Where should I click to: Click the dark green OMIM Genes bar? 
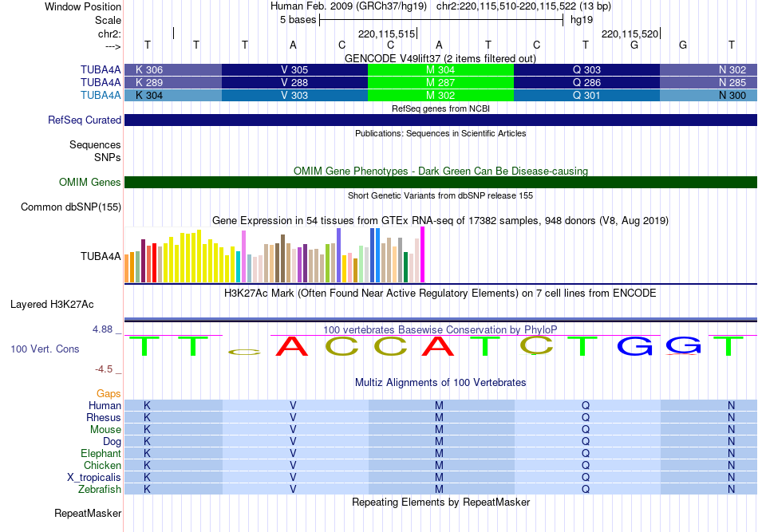tap(440, 182)
